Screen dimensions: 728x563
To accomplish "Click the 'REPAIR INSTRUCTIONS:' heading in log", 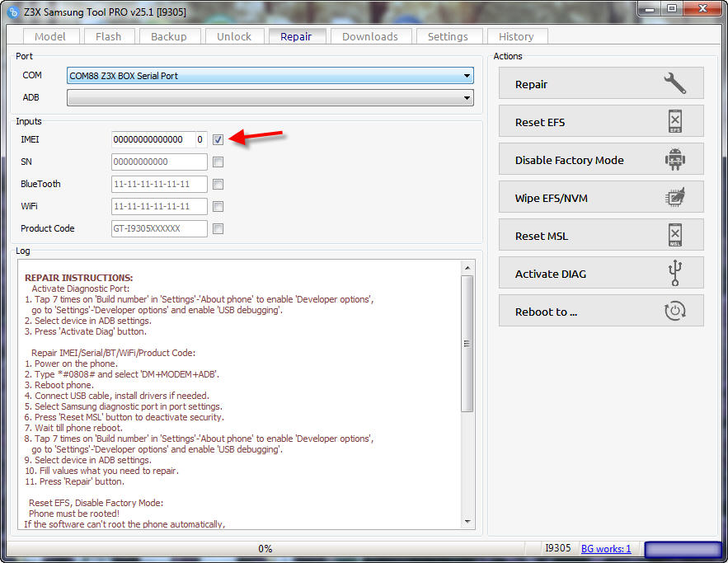I will [79, 278].
